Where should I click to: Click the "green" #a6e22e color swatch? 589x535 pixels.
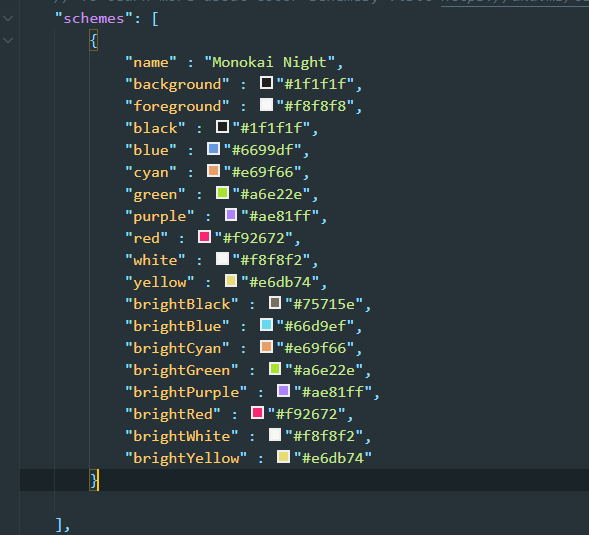[x=222, y=193]
